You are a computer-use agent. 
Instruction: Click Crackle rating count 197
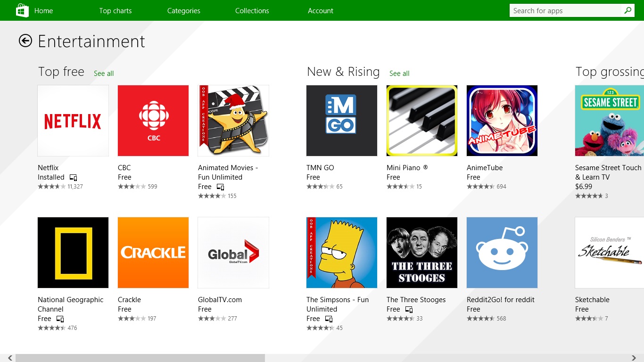pos(152,319)
